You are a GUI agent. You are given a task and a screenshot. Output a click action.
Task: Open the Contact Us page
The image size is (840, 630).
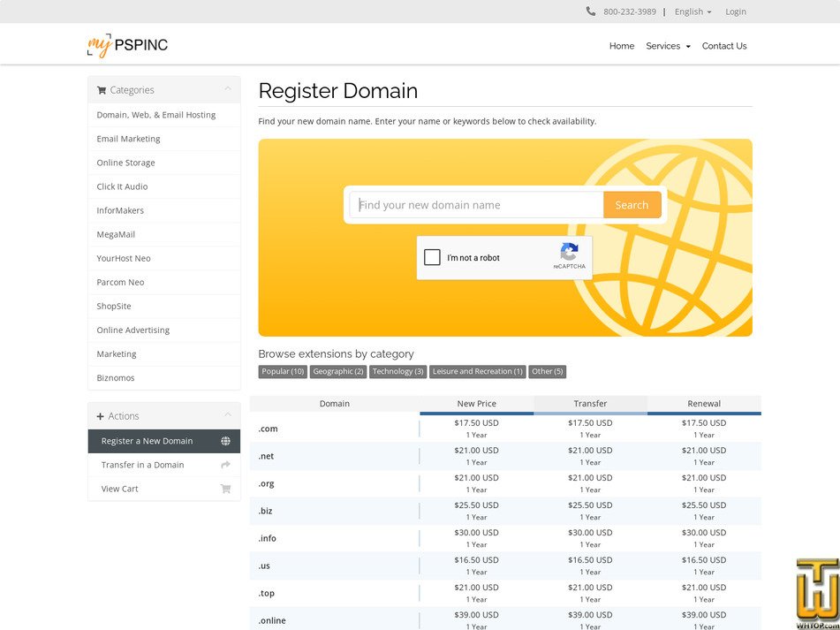coord(724,46)
